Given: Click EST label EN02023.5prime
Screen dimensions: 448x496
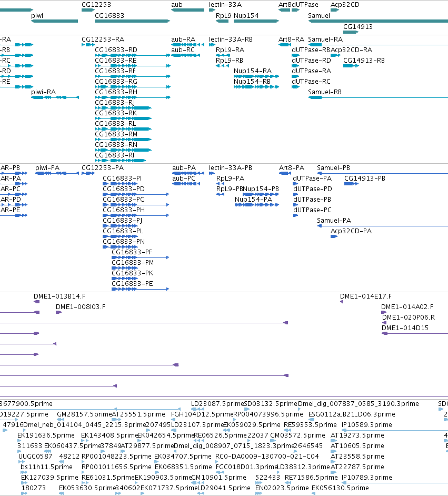Looking at the screenshot, I should (282, 488).
